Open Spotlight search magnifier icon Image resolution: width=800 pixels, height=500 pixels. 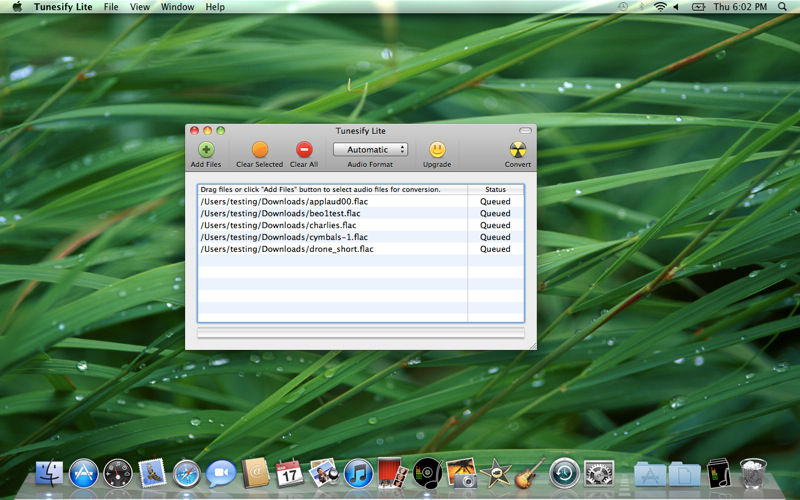click(x=782, y=7)
